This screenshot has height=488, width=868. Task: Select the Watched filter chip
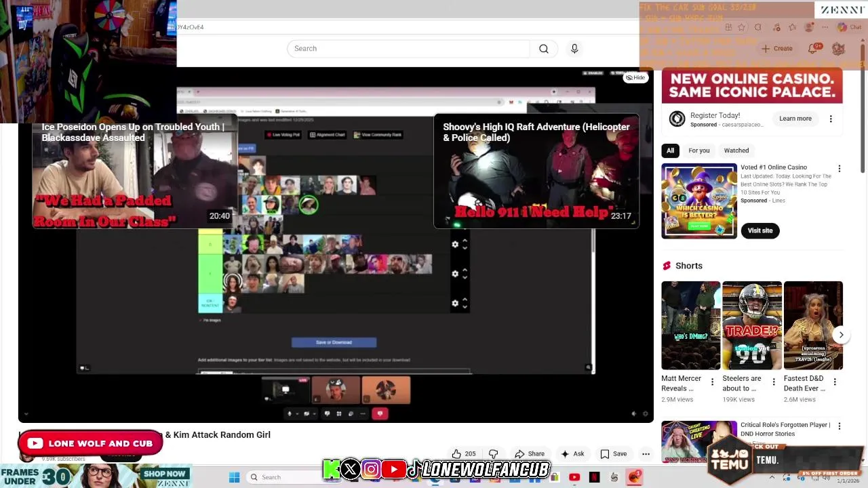point(736,150)
